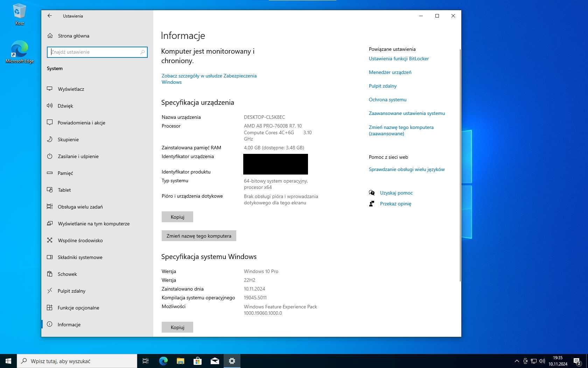The image size is (588, 368).
Task: Open notification center icon
Action: (x=577, y=361)
